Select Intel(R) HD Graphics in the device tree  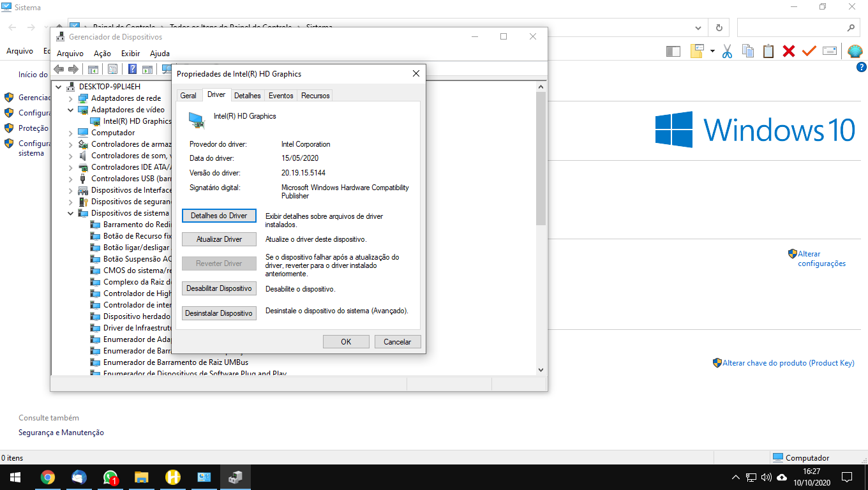tap(137, 121)
